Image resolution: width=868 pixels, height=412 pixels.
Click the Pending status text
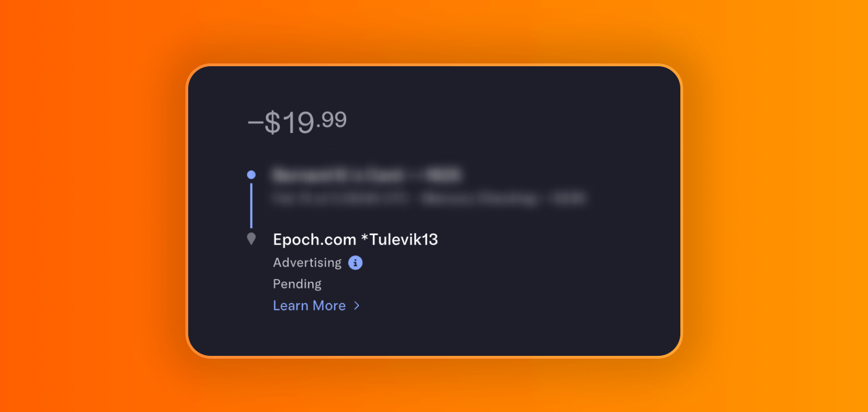pyautogui.click(x=297, y=284)
